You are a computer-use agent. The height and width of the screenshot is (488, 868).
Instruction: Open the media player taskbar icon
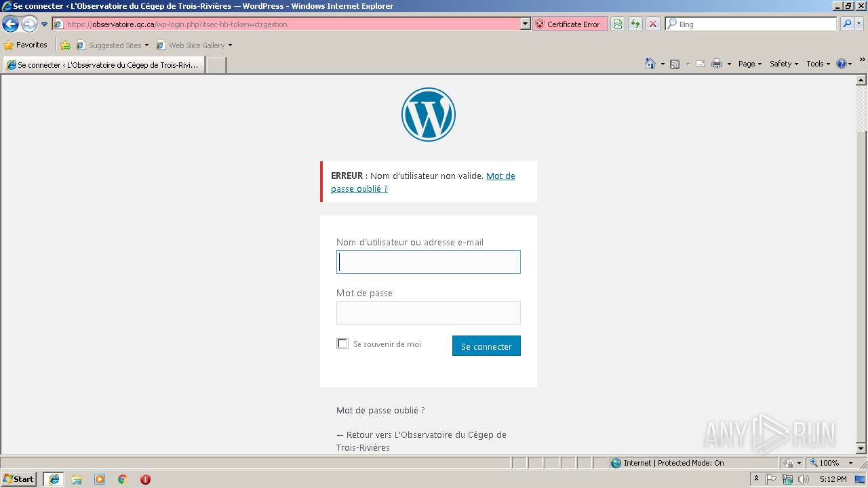[100, 479]
